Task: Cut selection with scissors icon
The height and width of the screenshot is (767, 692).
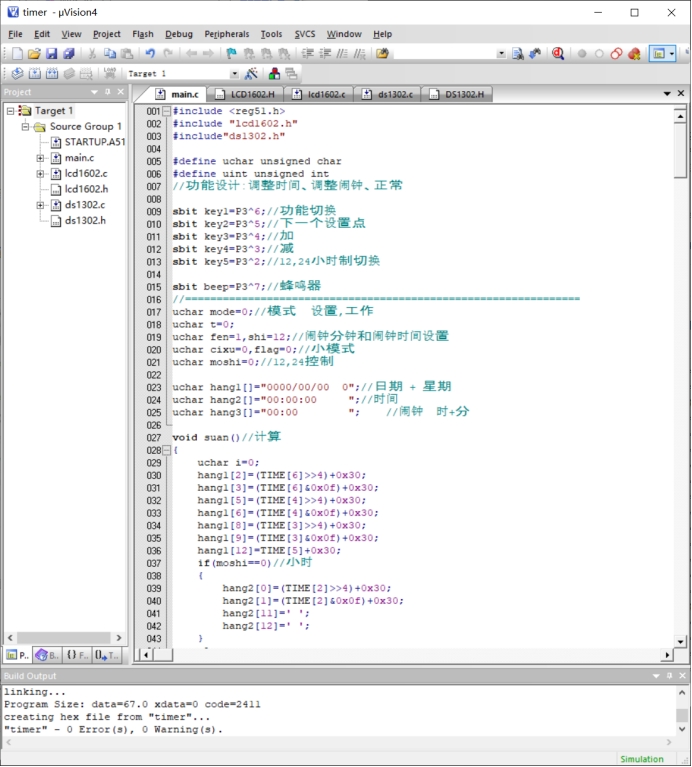Action: pos(92,53)
